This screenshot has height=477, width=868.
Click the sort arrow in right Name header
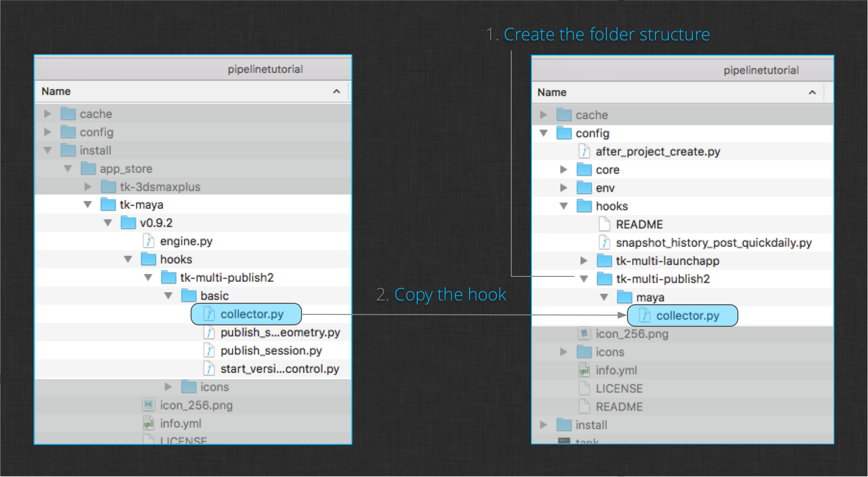(812, 92)
